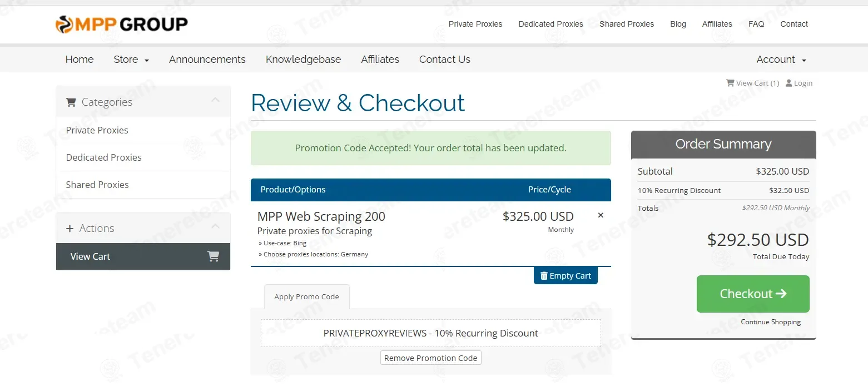Click the Continue Shopping link

click(771, 322)
